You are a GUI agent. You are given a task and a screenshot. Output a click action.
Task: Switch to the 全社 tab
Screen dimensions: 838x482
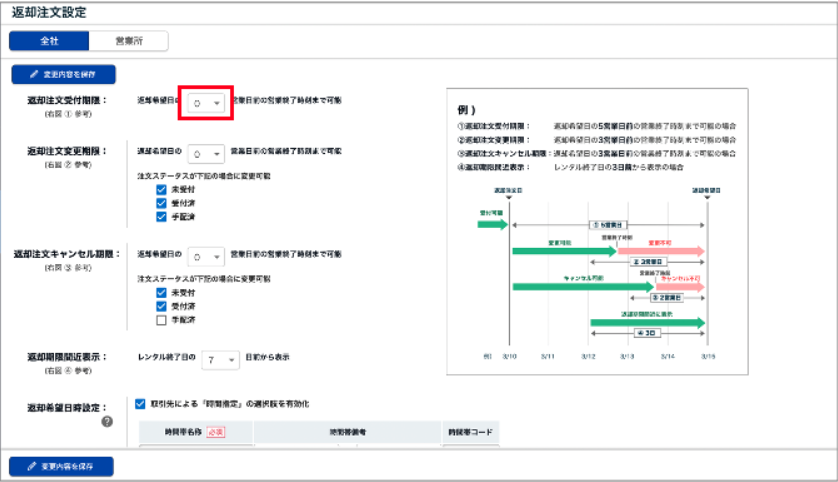click(x=49, y=41)
